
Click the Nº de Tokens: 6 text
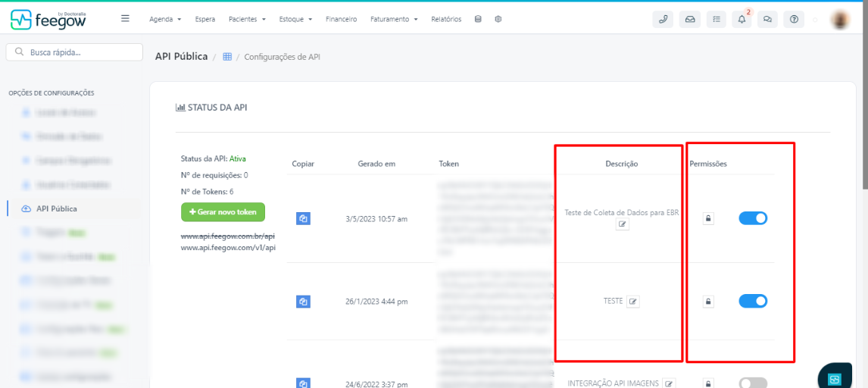207,192
